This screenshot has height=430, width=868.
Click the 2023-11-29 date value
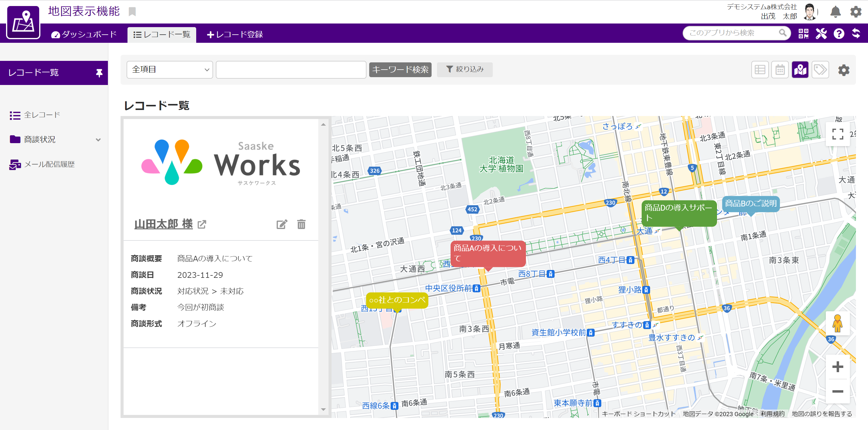200,275
